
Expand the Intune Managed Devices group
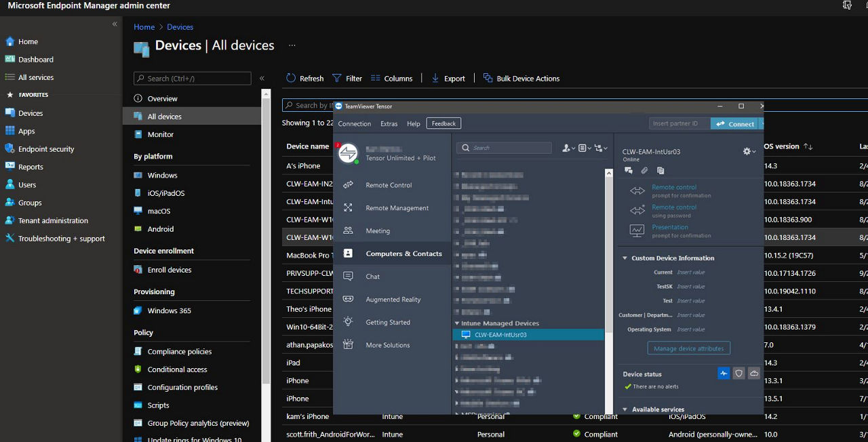point(457,323)
